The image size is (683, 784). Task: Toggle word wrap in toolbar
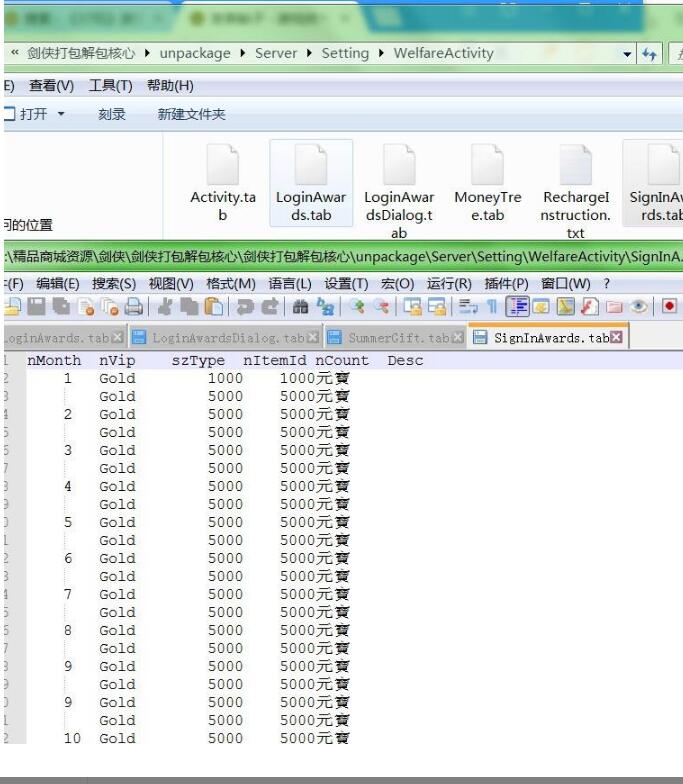coord(468,306)
